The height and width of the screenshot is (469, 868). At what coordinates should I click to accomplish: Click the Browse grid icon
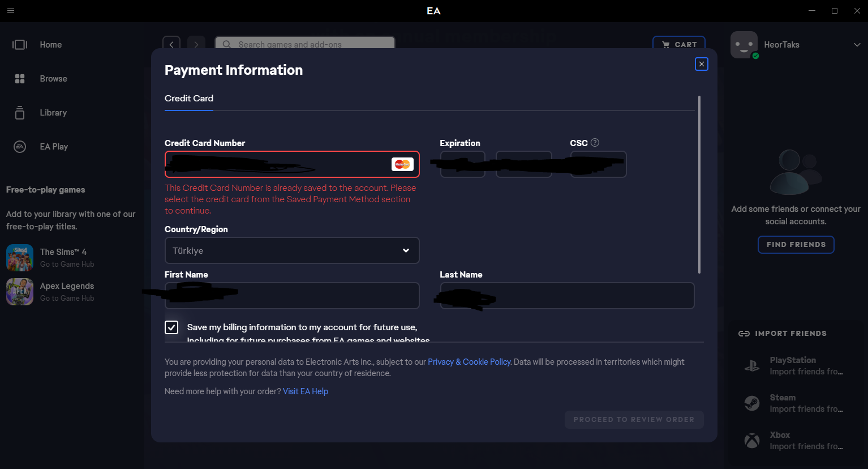tap(20, 79)
